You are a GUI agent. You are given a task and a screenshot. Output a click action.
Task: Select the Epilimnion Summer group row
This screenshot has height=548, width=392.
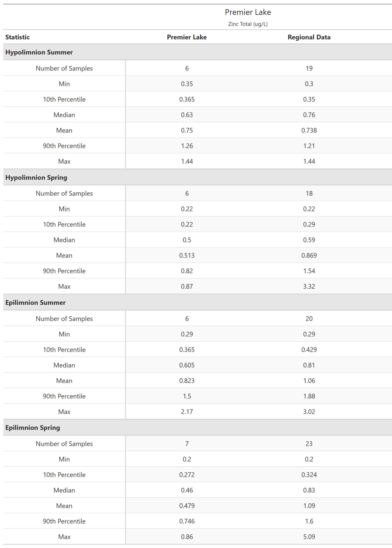pos(35,303)
